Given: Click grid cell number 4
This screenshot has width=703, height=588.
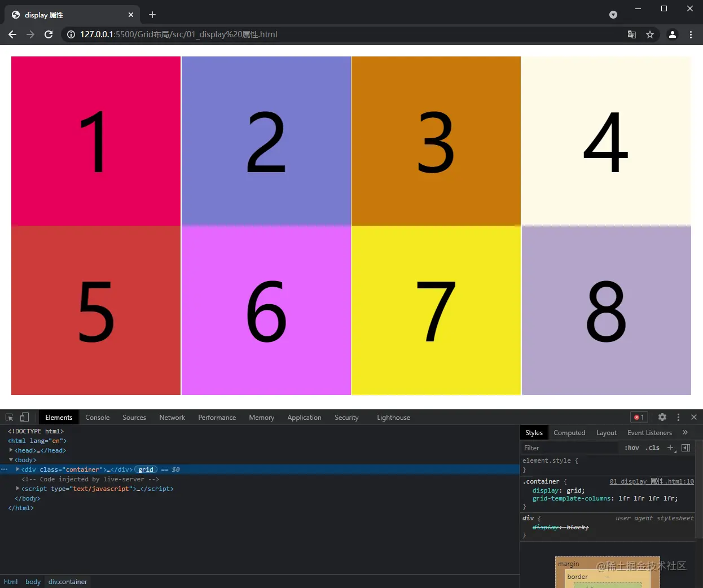Looking at the screenshot, I should point(607,141).
